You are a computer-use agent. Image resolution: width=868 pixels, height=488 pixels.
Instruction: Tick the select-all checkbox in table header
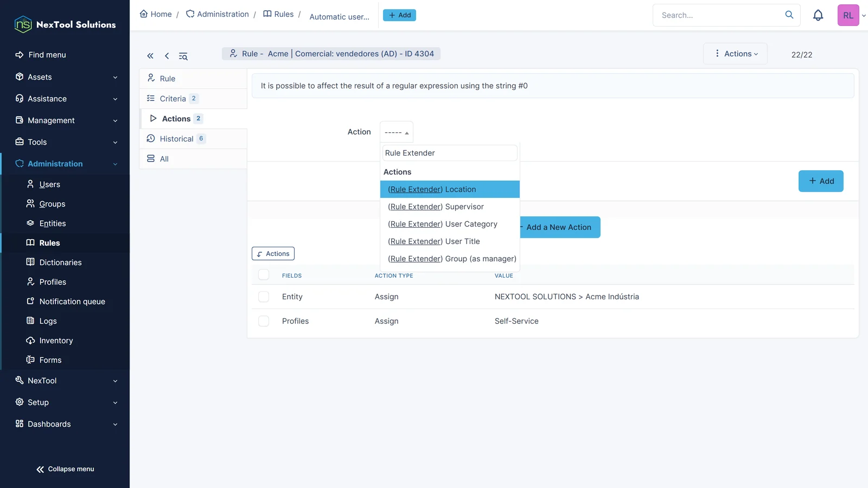264,274
